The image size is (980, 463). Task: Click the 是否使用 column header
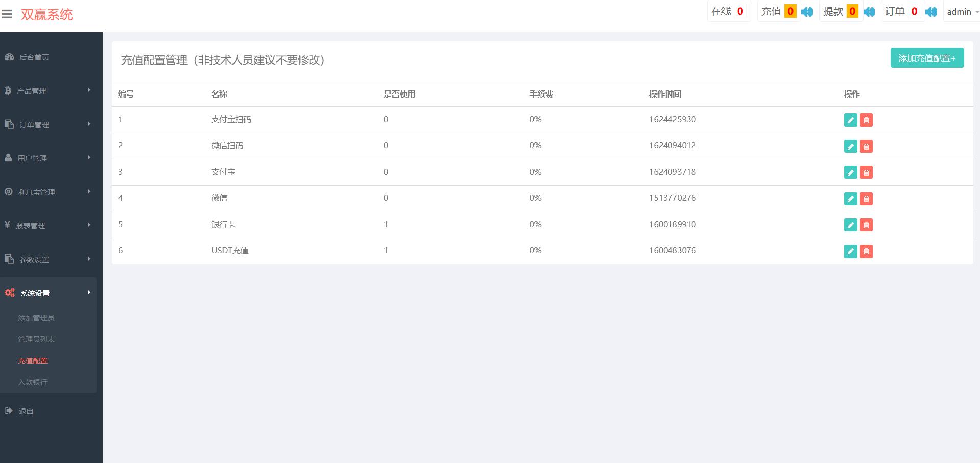[400, 94]
